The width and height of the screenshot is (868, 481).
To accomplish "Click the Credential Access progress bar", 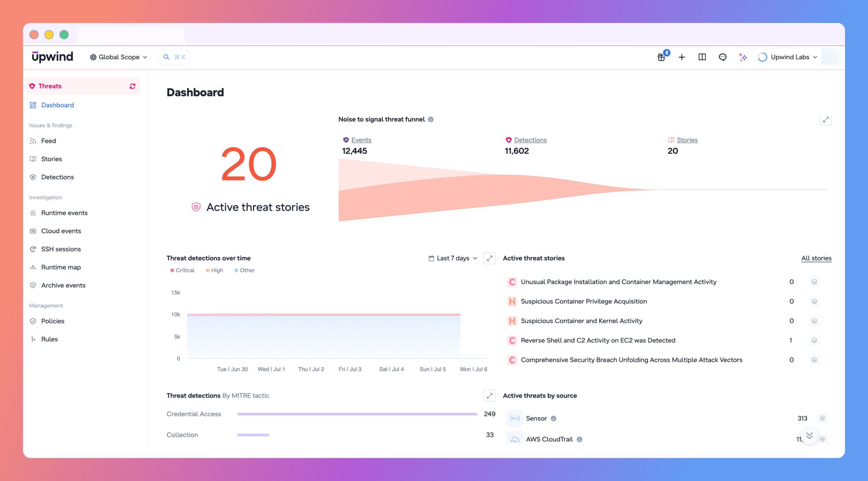I will point(357,414).
